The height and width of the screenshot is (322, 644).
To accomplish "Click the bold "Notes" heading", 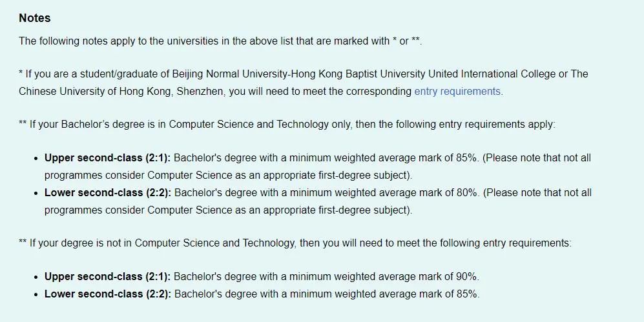I will pyautogui.click(x=35, y=18).
